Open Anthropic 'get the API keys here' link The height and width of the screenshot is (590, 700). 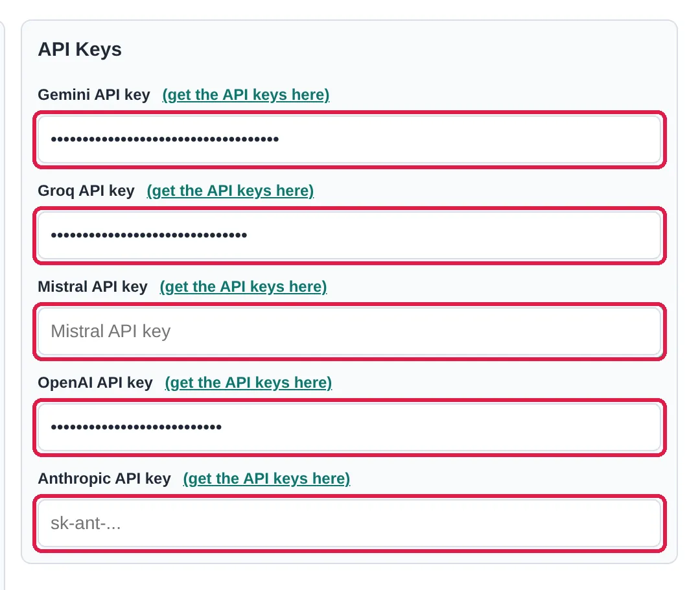[x=266, y=478]
